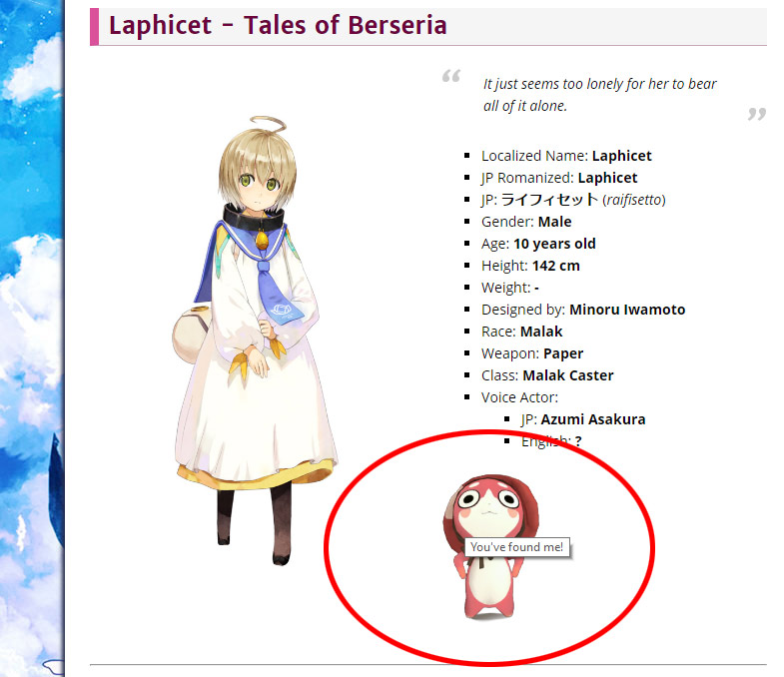The width and height of the screenshot is (784, 677).
Task: Click the "JP Romanized: Laphicet" entry
Action: click(559, 178)
